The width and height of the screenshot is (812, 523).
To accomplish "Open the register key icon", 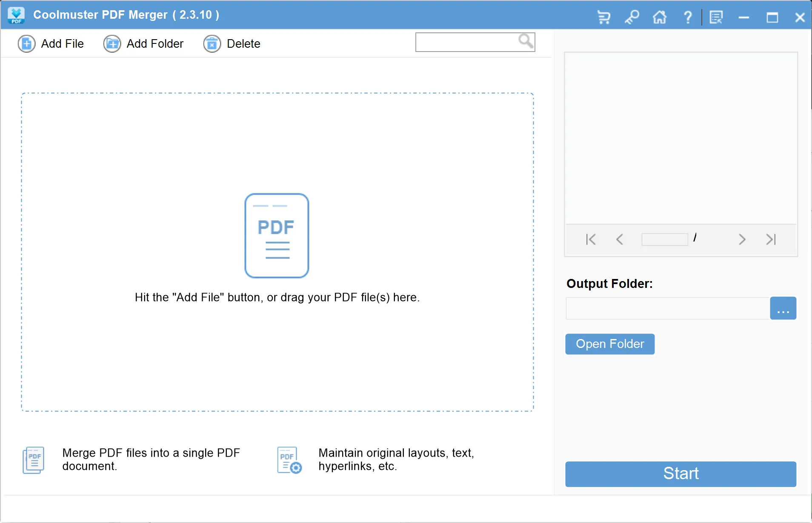I will coord(632,17).
